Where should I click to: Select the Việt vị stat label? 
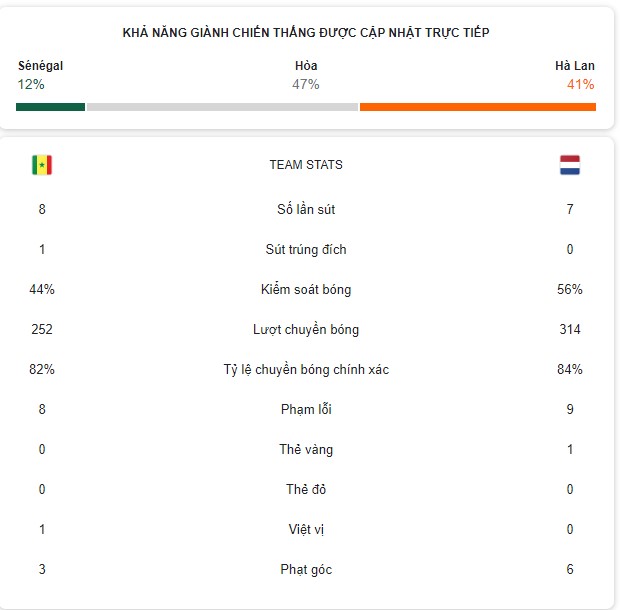pyautogui.click(x=306, y=529)
